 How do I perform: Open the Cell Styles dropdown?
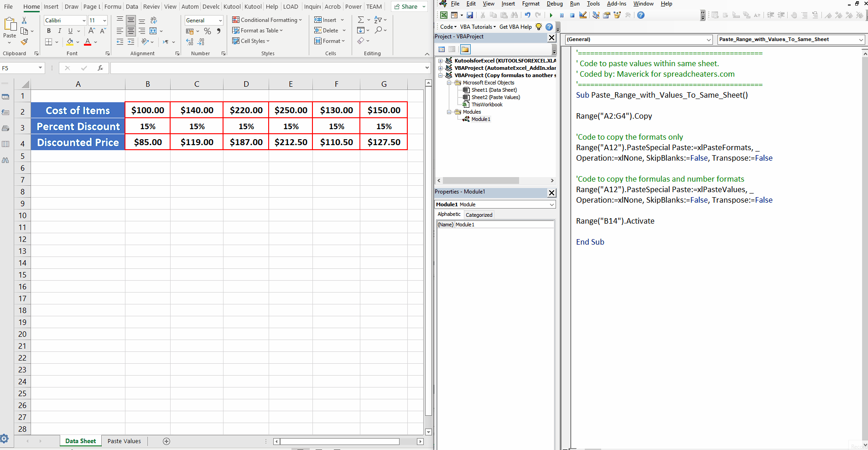point(251,41)
